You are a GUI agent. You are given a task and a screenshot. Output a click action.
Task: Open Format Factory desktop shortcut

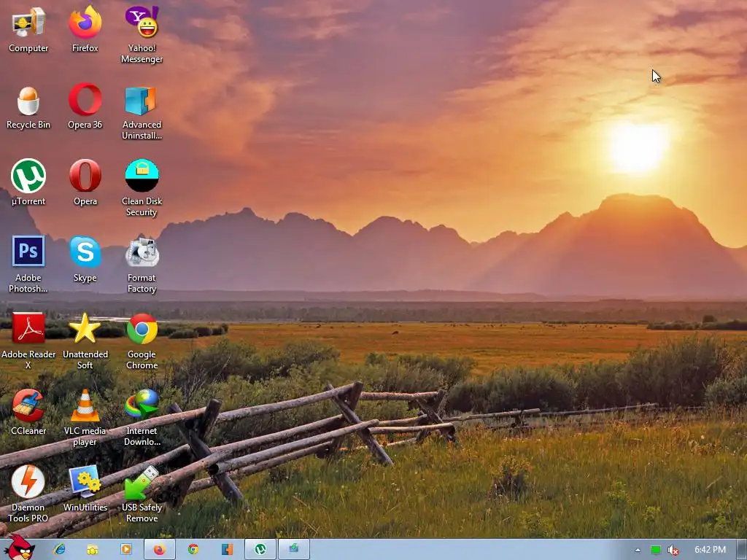coord(142,265)
